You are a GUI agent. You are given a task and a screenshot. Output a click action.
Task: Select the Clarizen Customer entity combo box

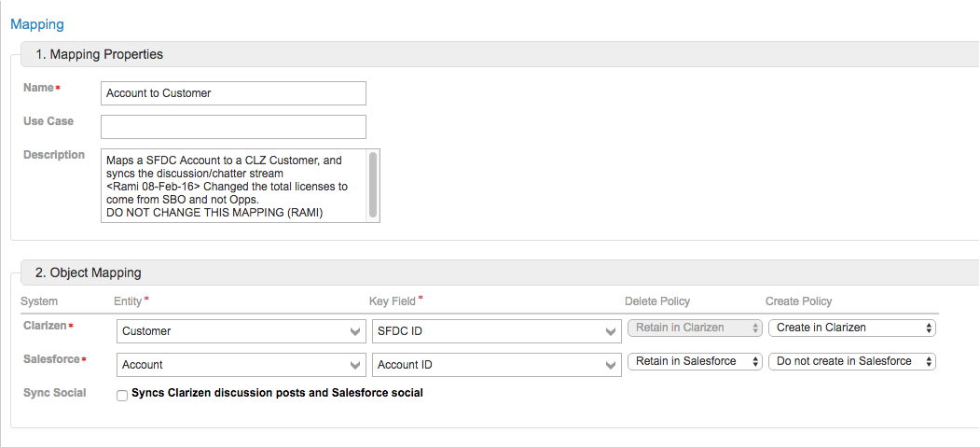(242, 331)
